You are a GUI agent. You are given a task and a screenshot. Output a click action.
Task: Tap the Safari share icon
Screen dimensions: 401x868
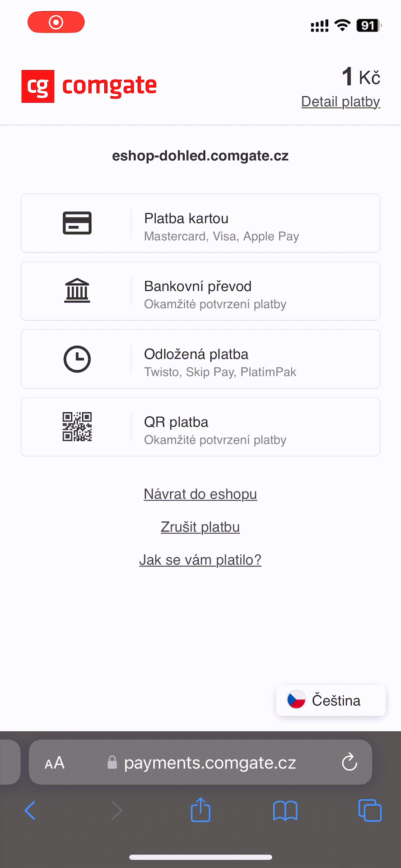pyautogui.click(x=200, y=810)
